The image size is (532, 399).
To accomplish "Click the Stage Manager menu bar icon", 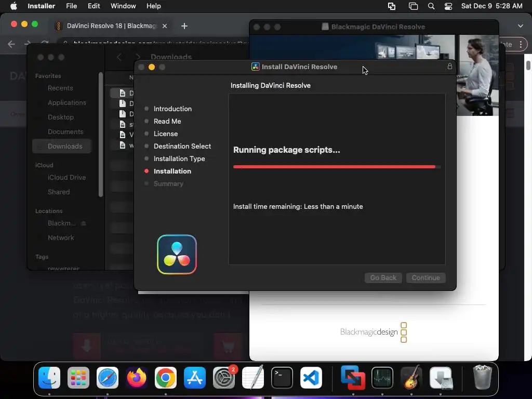I will pyautogui.click(x=413, y=6).
